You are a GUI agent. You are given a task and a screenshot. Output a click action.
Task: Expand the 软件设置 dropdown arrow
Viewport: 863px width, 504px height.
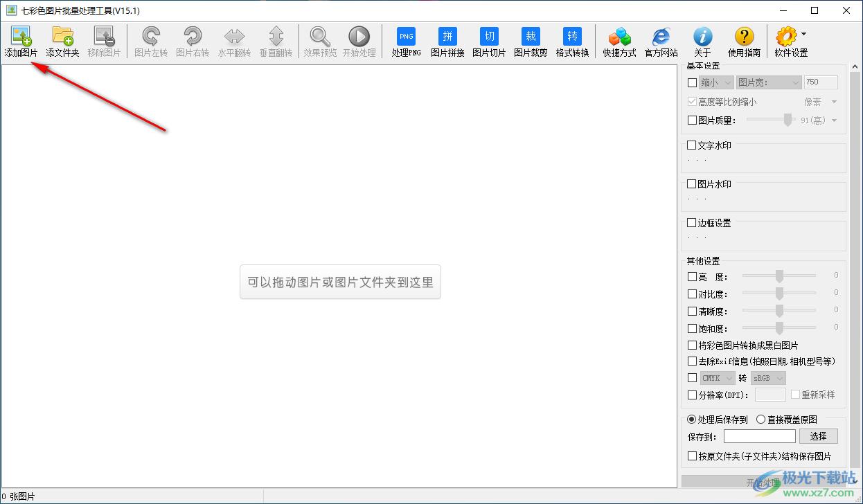click(803, 33)
